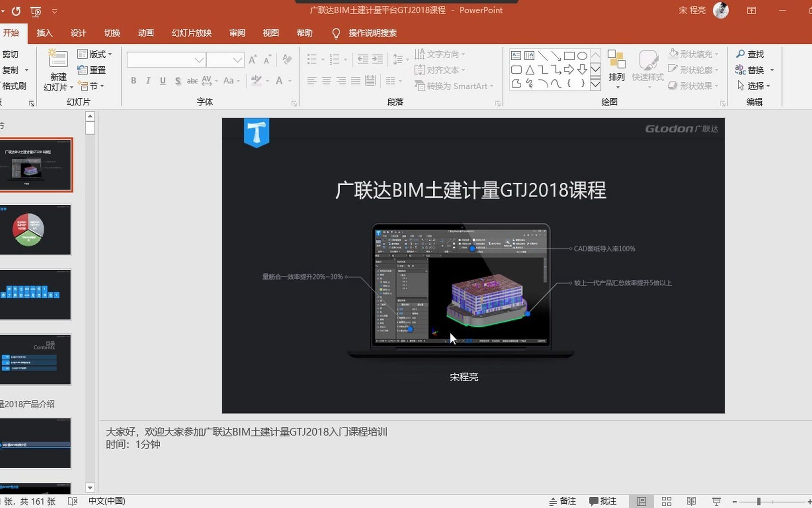Image resolution: width=812 pixels, height=508 pixels.
Task: Open Text Direction (文字方向) dropdown
Action: [x=440, y=54]
